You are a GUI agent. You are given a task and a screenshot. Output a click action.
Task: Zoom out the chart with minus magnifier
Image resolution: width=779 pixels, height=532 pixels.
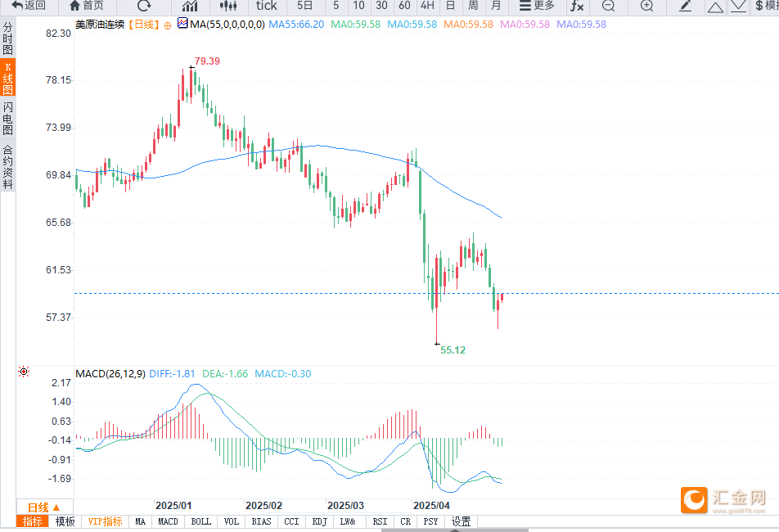click(x=608, y=6)
